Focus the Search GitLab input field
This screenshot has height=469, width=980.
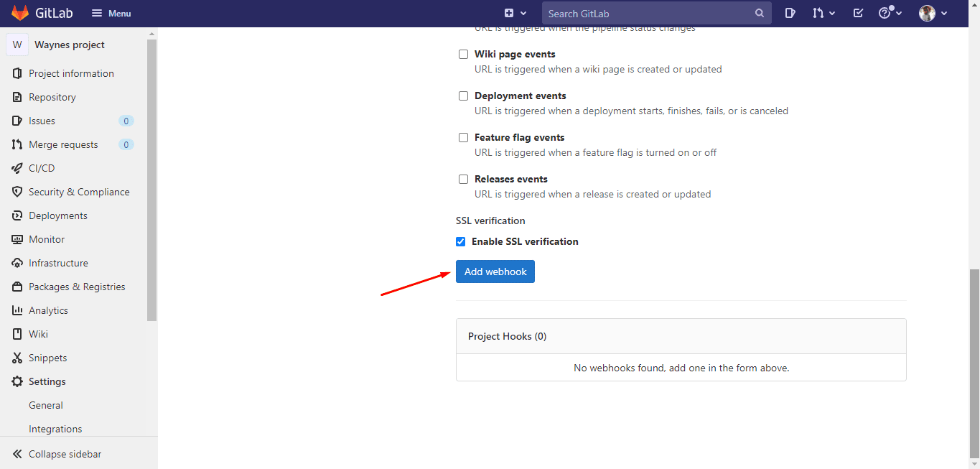pyautogui.click(x=646, y=13)
